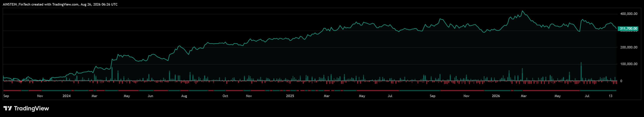Image resolution: width=644 pixels, height=117 pixels.
Task: Click the 400,000.00 price axis label
Action: tap(629, 14)
